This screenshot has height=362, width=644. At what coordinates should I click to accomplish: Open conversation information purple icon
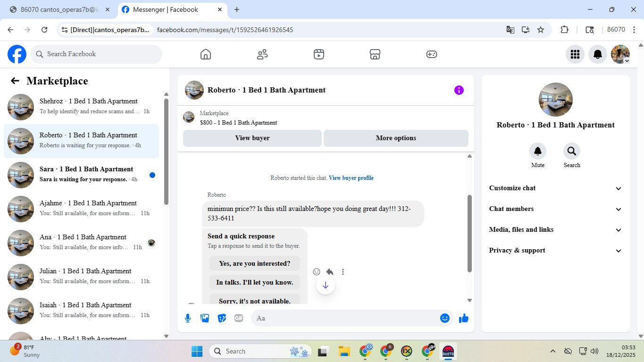click(459, 90)
